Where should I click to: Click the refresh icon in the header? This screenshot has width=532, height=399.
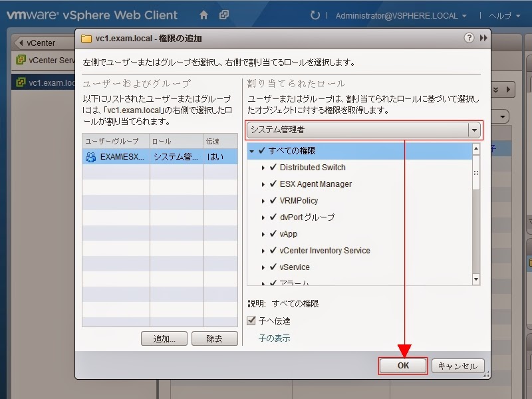coord(315,15)
